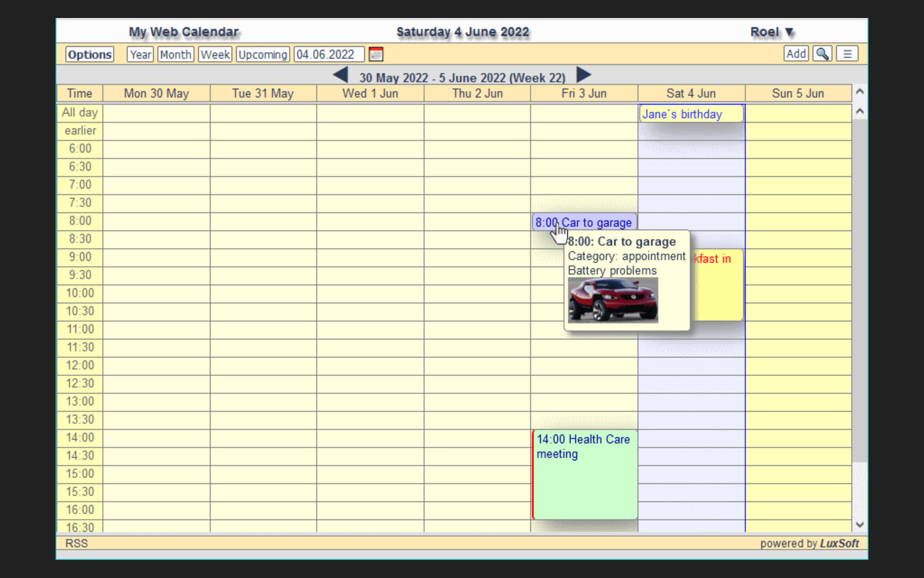Screen dimensions: 924x578
Task: Click the inner scroll-up arrow beside All day
Action: tap(859, 111)
